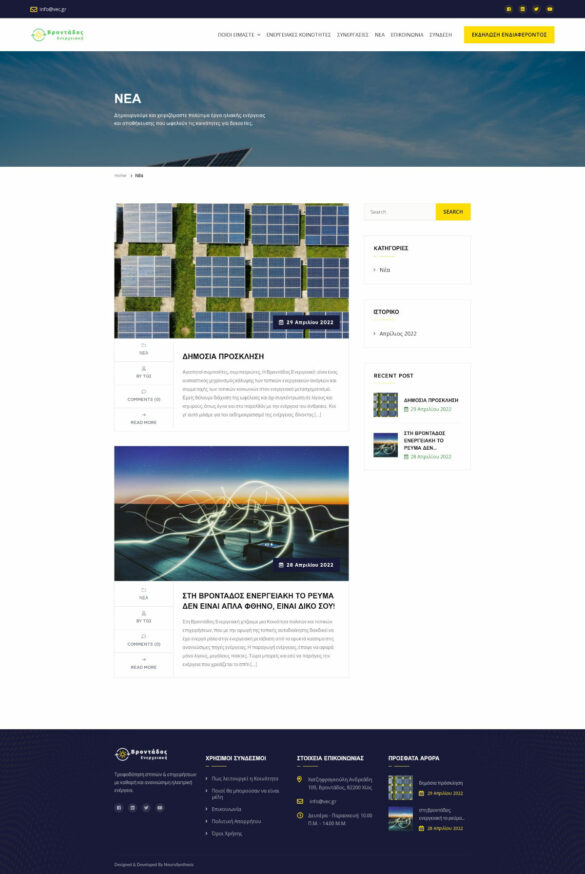This screenshot has width=585, height=874.
Task: Open the ΔΗΜΟΣΙΑ ΠΡΟΣΚΛΗΣΗ post title
Action: 223,356
